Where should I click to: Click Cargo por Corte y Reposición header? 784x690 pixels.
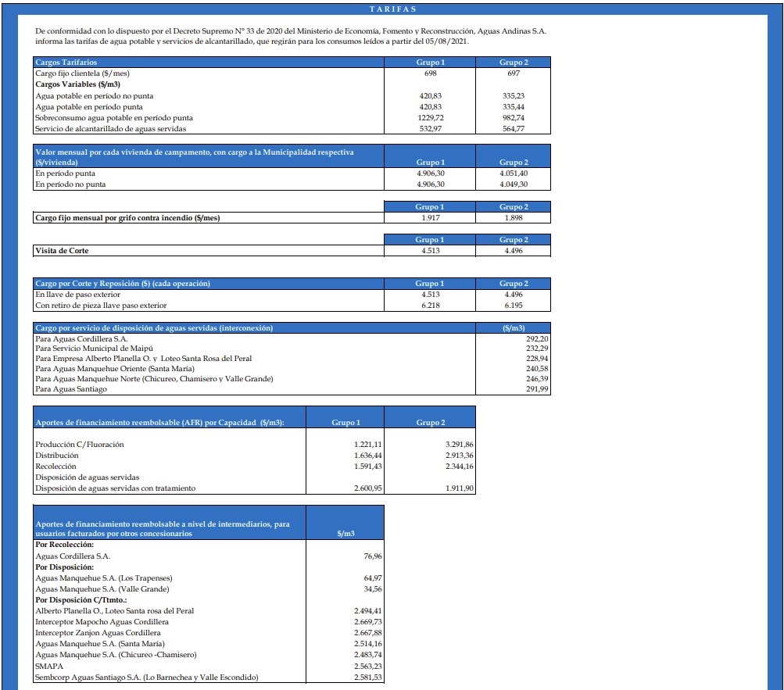(123, 284)
